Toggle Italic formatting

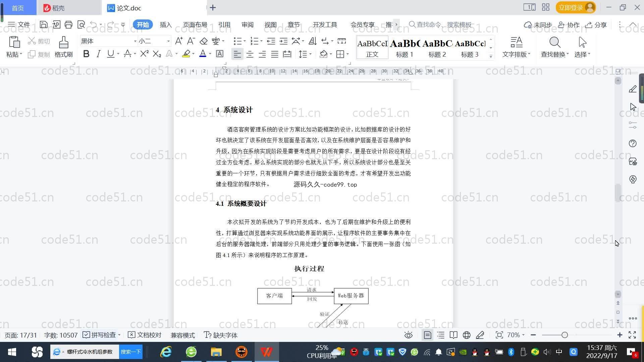[98, 54]
